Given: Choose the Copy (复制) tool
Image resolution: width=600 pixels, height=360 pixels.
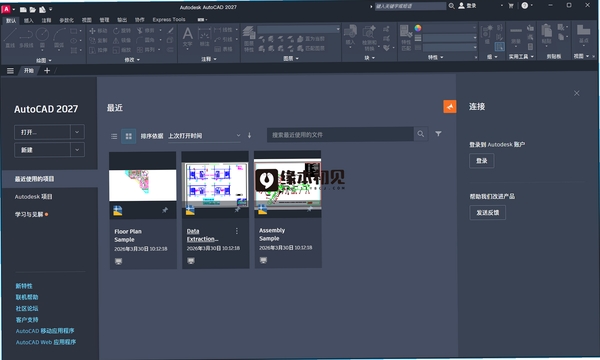Looking at the screenshot, I should point(98,40).
